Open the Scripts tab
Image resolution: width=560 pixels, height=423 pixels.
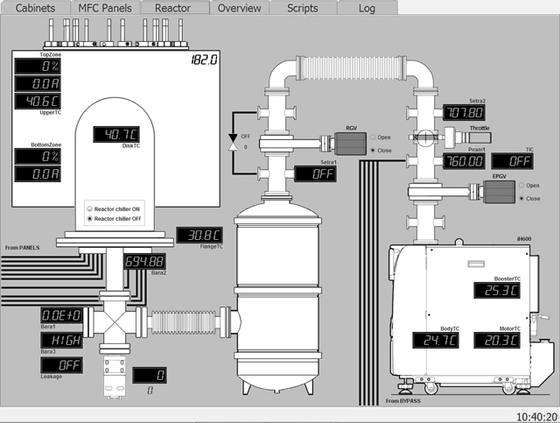303,8
